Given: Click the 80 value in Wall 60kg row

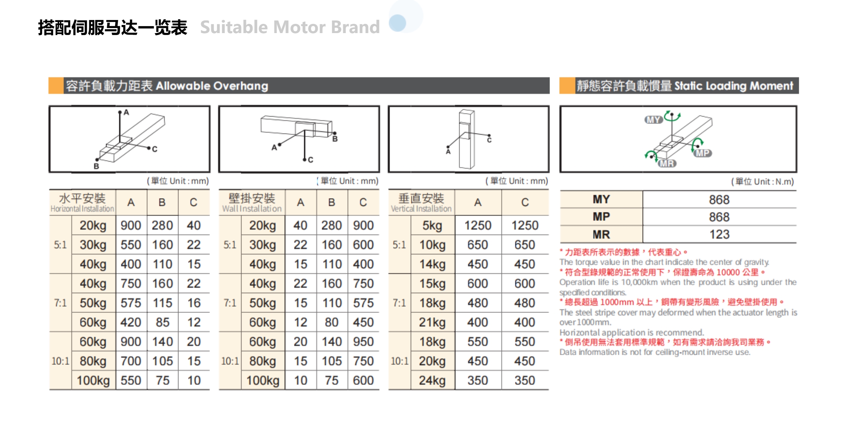Looking at the screenshot, I should [332, 322].
